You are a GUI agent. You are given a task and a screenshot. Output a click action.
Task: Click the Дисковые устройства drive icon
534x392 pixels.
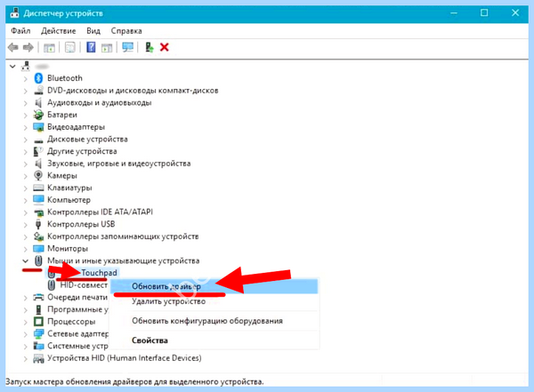[38, 140]
